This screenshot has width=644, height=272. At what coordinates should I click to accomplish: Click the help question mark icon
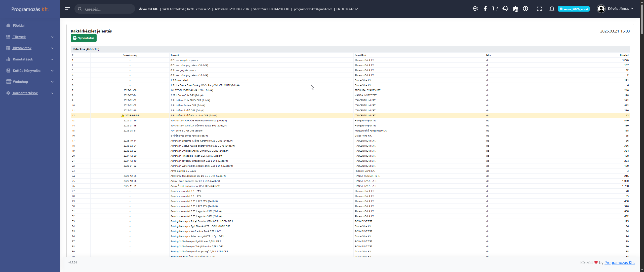[525, 9]
